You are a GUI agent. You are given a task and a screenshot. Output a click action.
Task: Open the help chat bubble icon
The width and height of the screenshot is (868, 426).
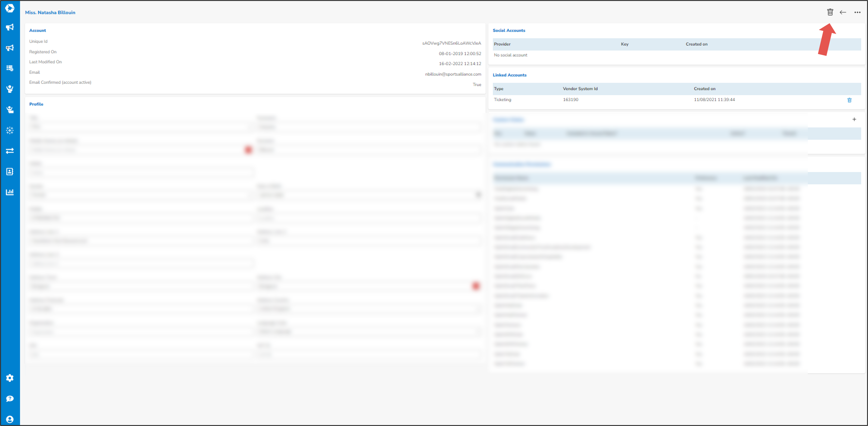click(10, 399)
